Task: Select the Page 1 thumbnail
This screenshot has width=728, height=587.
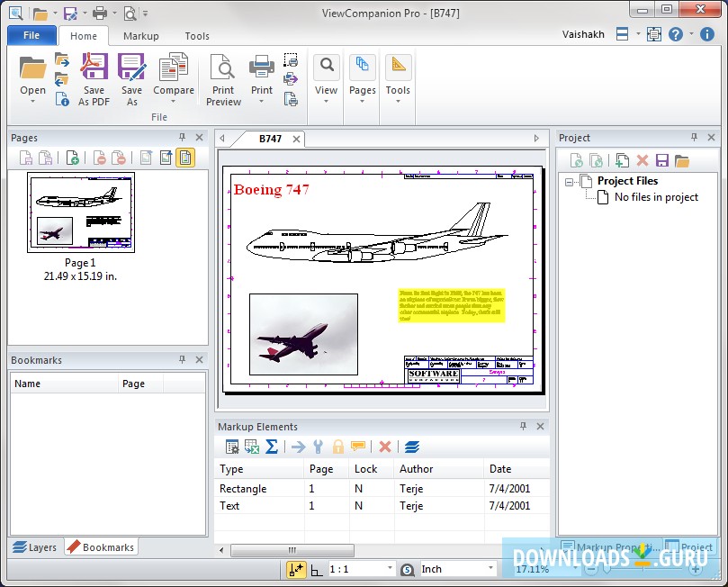Action: pyautogui.click(x=81, y=212)
